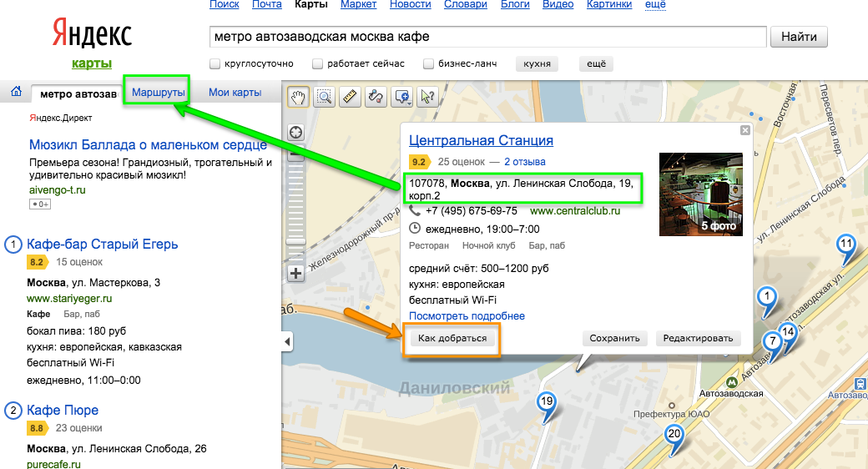This screenshot has height=469, width=868.
Task: Open Почта in the top menu
Action: point(267,4)
